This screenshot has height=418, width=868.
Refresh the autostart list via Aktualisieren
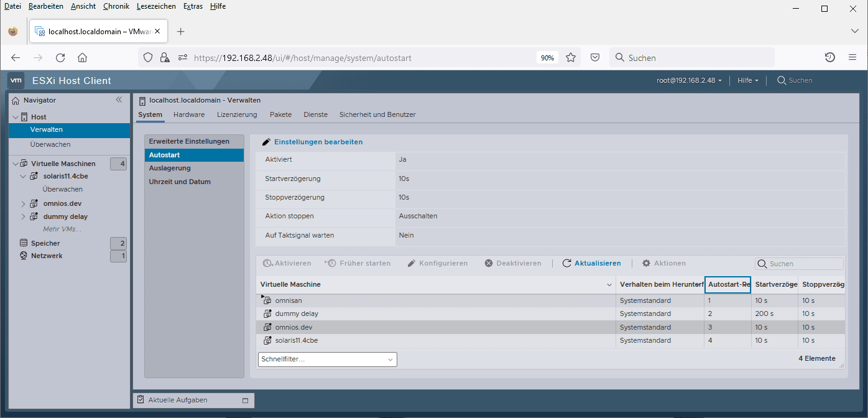coord(591,263)
